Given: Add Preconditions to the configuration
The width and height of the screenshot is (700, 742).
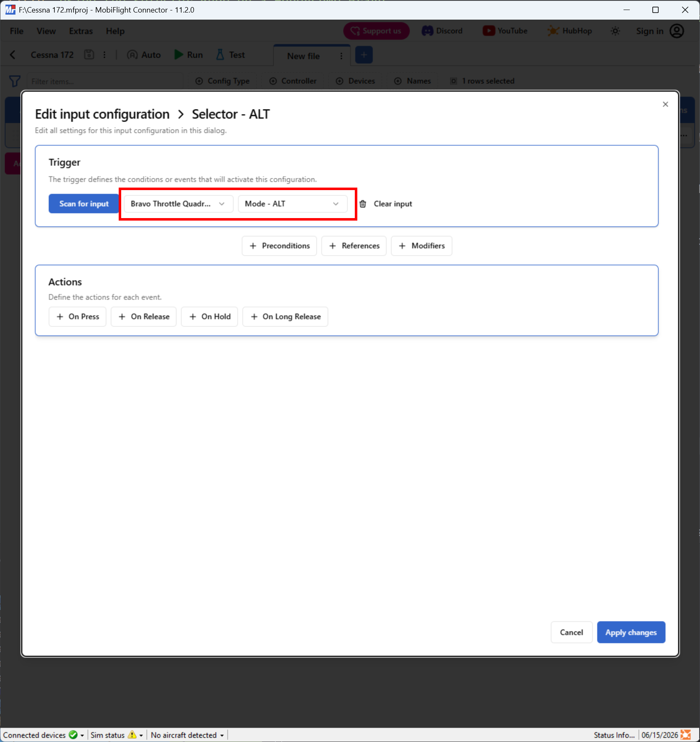Looking at the screenshot, I should [279, 246].
